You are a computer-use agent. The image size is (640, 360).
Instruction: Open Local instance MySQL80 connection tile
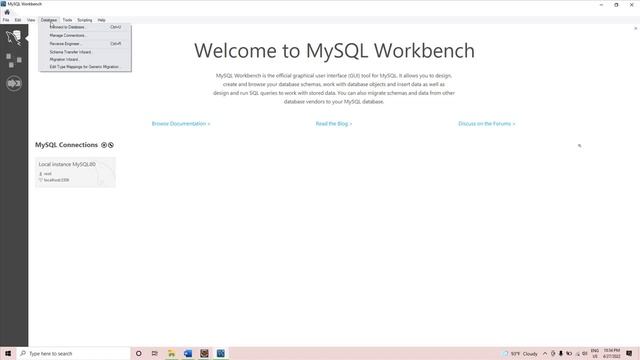(76, 172)
